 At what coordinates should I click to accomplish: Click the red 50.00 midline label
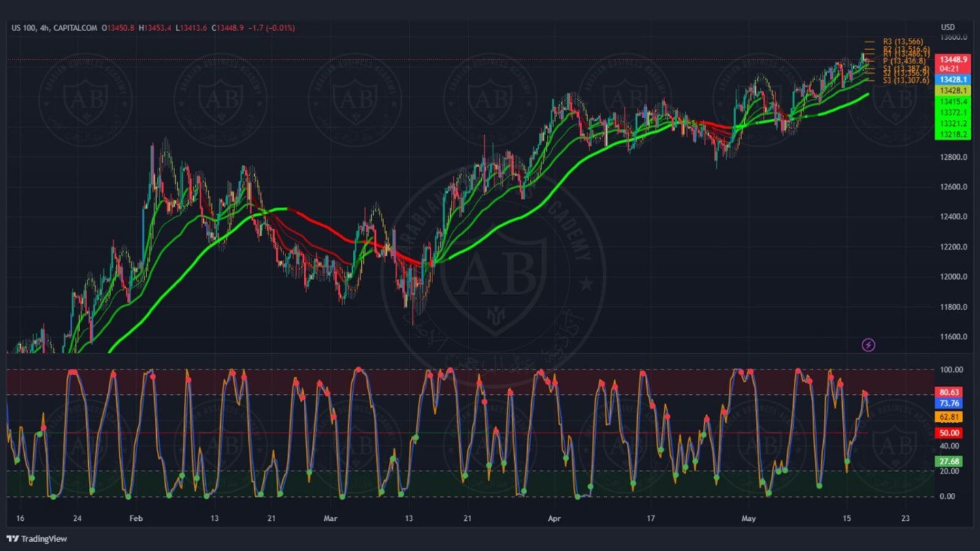pyautogui.click(x=949, y=433)
